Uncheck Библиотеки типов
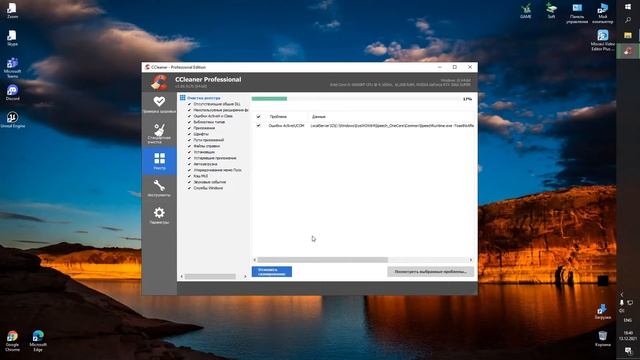Image resolution: width=640 pixels, height=360 pixels. click(x=189, y=122)
